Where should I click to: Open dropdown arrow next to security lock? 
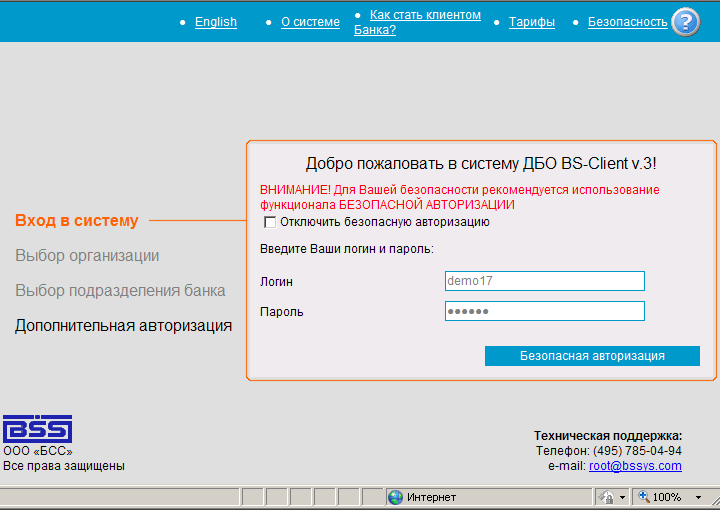tap(622, 498)
